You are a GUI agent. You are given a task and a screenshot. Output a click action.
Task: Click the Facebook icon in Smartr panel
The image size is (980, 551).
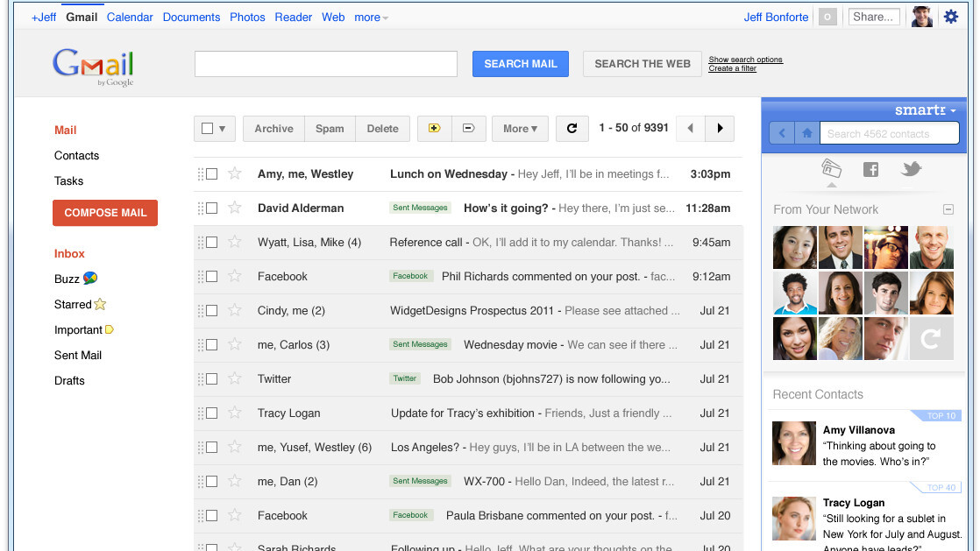pos(870,169)
